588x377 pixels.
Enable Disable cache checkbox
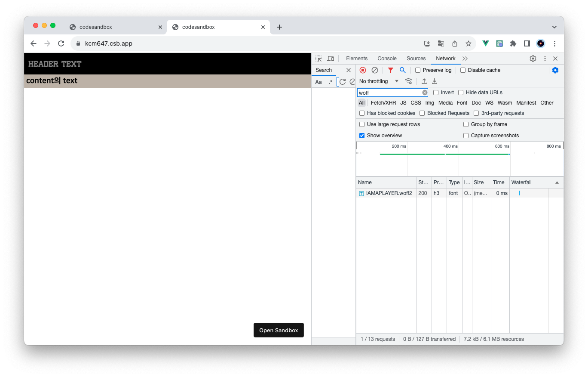click(463, 70)
